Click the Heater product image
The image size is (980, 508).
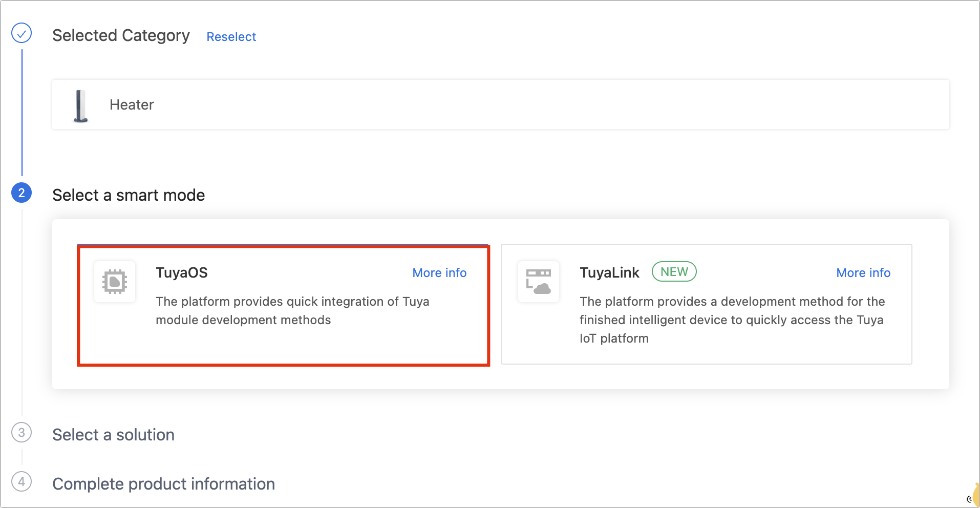coord(80,105)
